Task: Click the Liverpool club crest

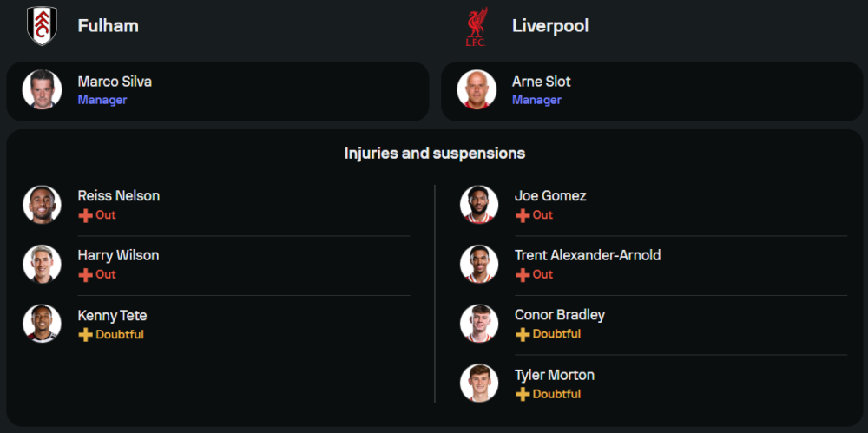Action: 476,26
